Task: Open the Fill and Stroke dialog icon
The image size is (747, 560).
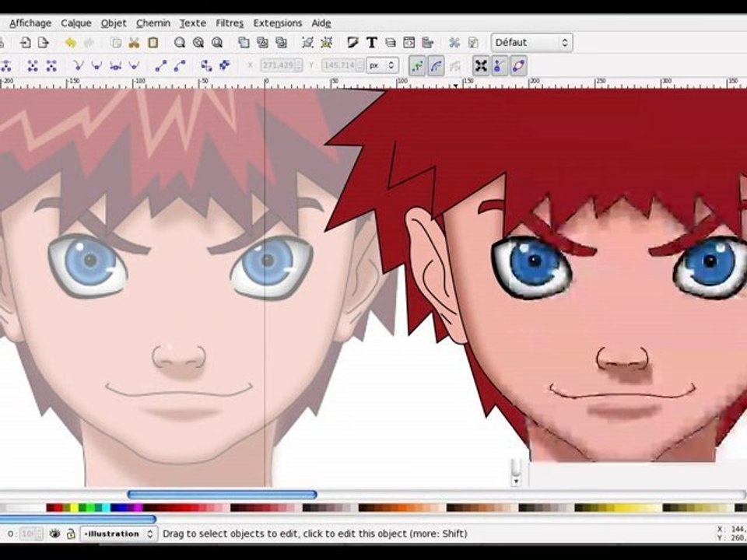Action: click(x=353, y=43)
